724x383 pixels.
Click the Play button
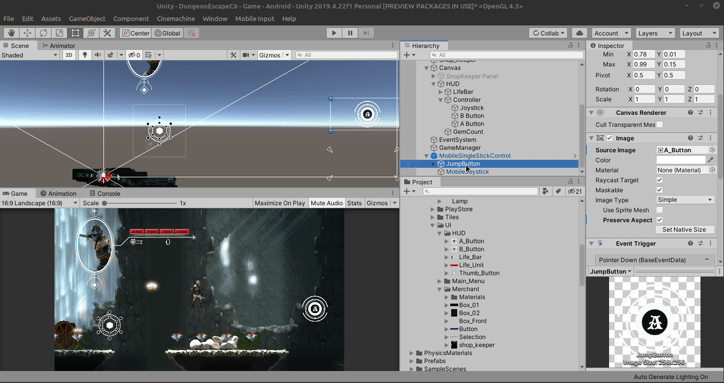click(334, 33)
